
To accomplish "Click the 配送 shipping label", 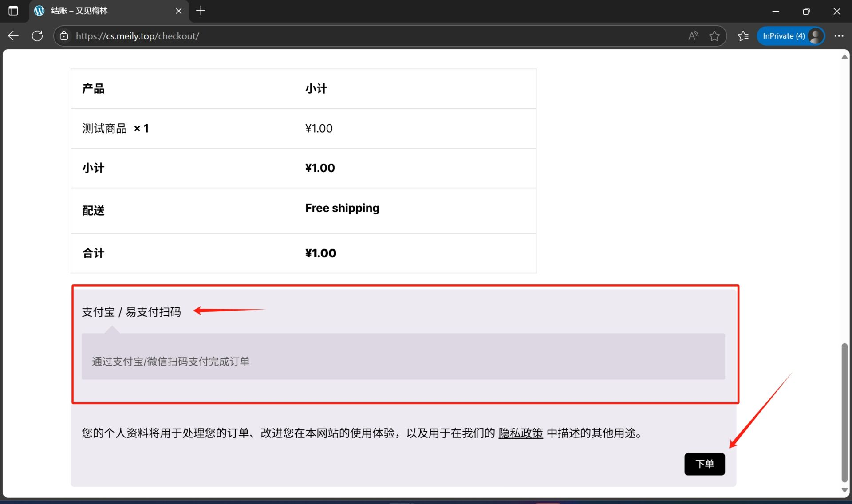I will pos(93,211).
